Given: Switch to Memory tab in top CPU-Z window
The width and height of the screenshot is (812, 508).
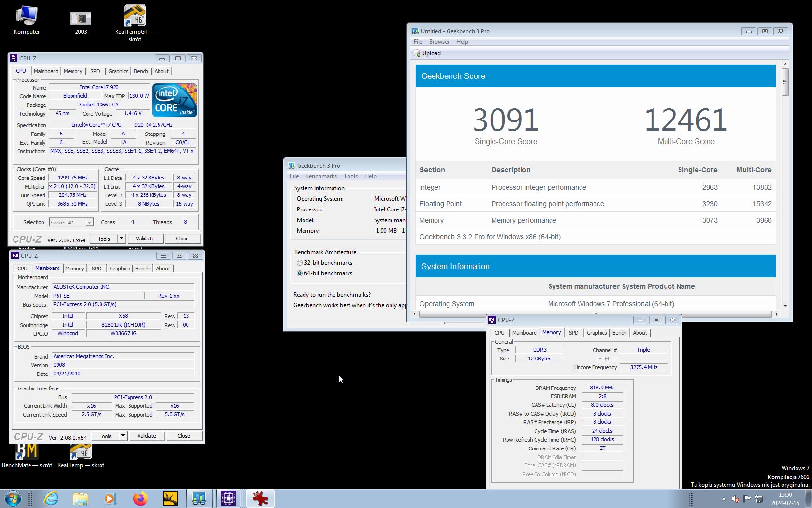Looking at the screenshot, I should click(x=73, y=71).
